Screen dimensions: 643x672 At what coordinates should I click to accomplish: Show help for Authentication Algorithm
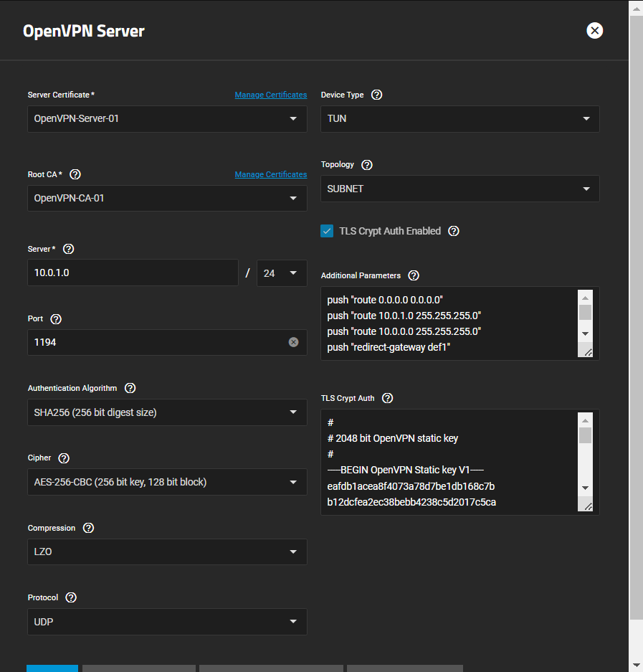(x=130, y=388)
